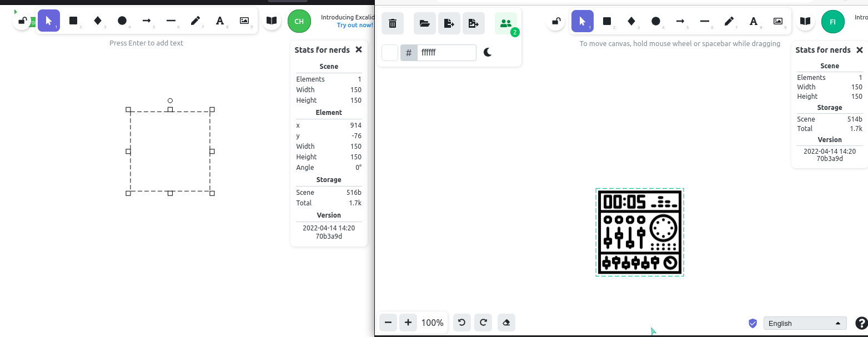Select the Ellipse tool

pos(122,21)
